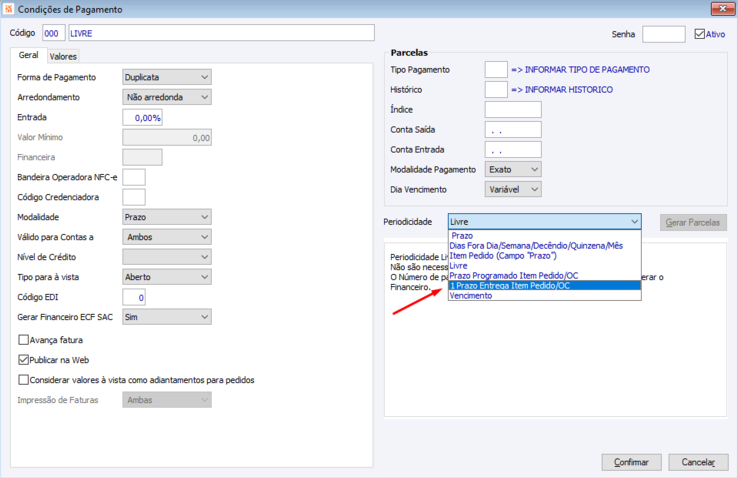
Task: Uncheck Publicar na Web
Action: (23, 360)
